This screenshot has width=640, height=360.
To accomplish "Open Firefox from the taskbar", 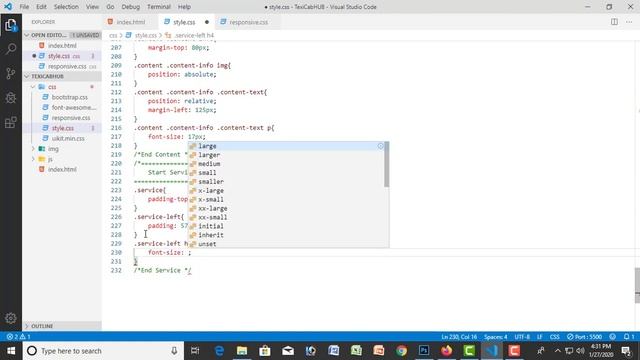I will click(x=447, y=351).
